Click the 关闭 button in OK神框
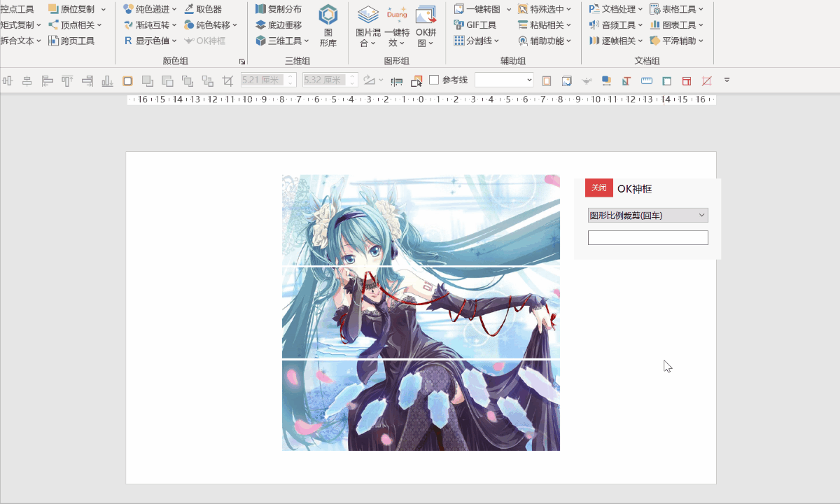840x504 pixels. [598, 188]
